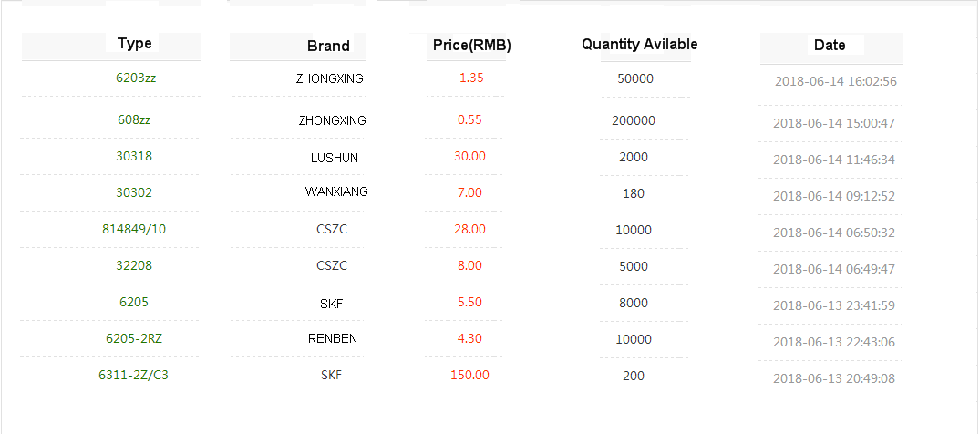The height and width of the screenshot is (434, 980).
Task: Click the 32208 type link
Action: pyautogui.click(x=134, y=265)
